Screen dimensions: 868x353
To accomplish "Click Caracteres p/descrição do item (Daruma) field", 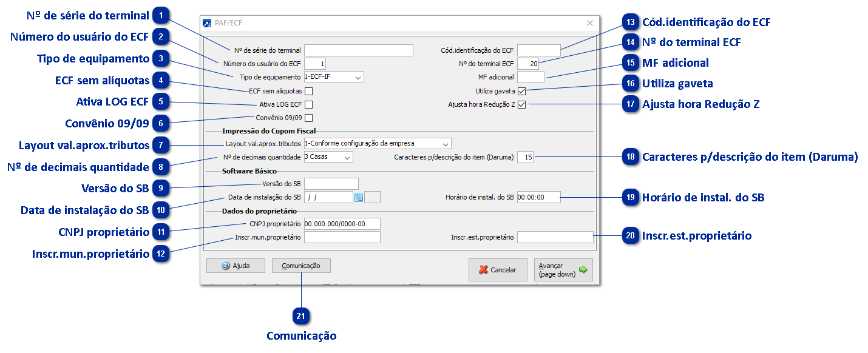I will [526, 157].
